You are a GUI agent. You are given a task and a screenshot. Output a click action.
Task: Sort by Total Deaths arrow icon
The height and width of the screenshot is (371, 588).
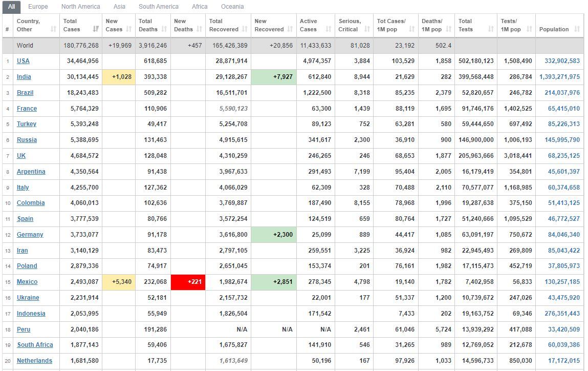pos(164,29)
